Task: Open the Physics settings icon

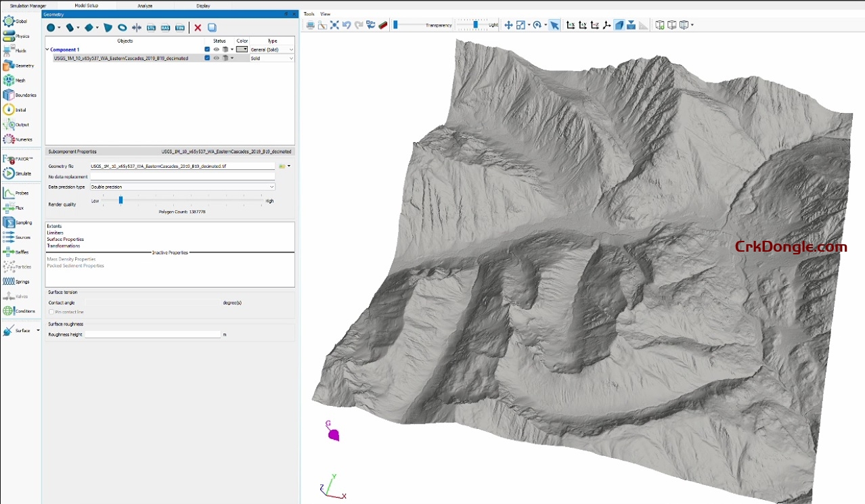Action: point(10,35)
